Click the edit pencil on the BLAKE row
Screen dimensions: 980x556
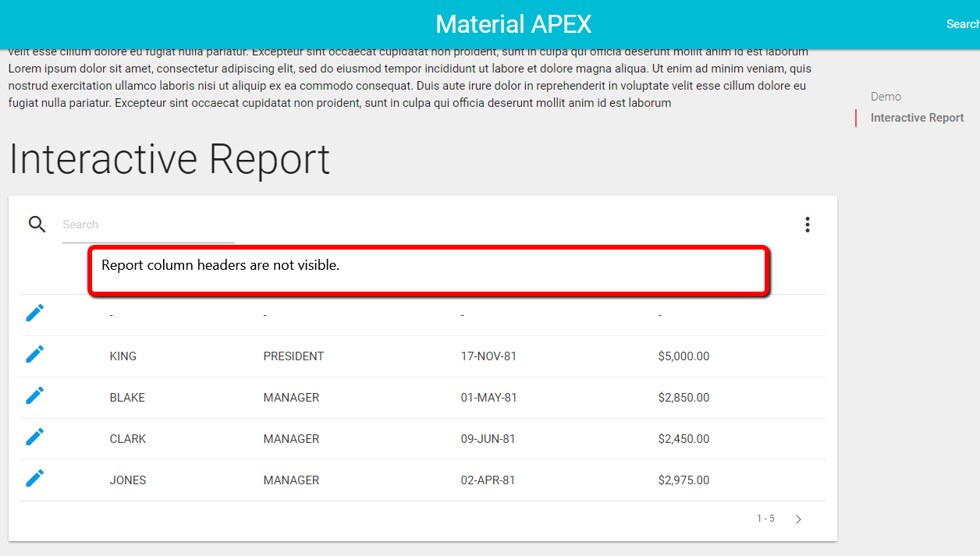click(34, 395)
